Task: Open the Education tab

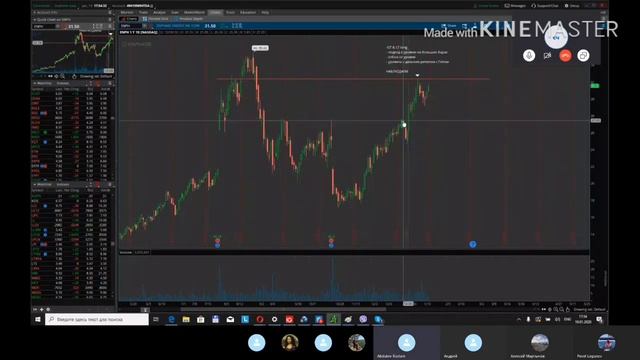Action: coord(248,12)
